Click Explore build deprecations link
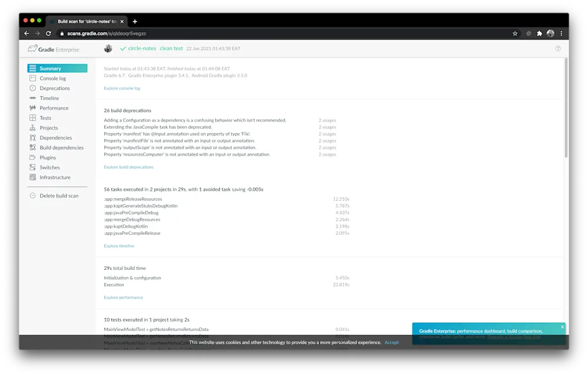The width and height of the screenshot is (588, 375). tap(128, 167)
